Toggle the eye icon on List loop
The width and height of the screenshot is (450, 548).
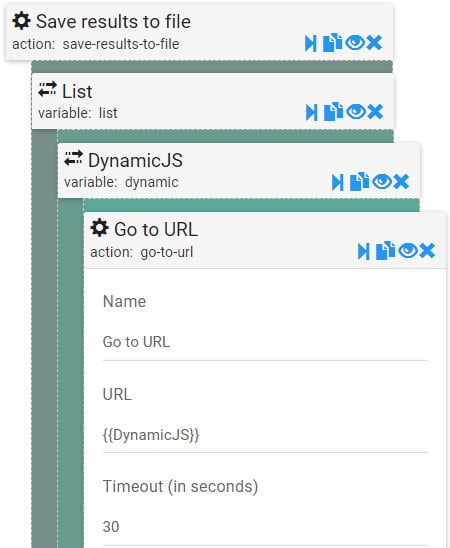click(356, 112)
